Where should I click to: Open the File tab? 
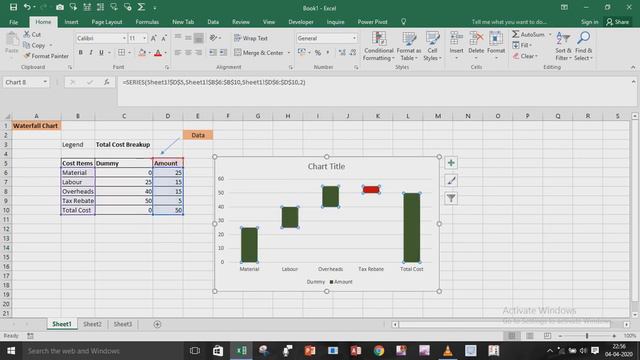(x=13, y=22)
